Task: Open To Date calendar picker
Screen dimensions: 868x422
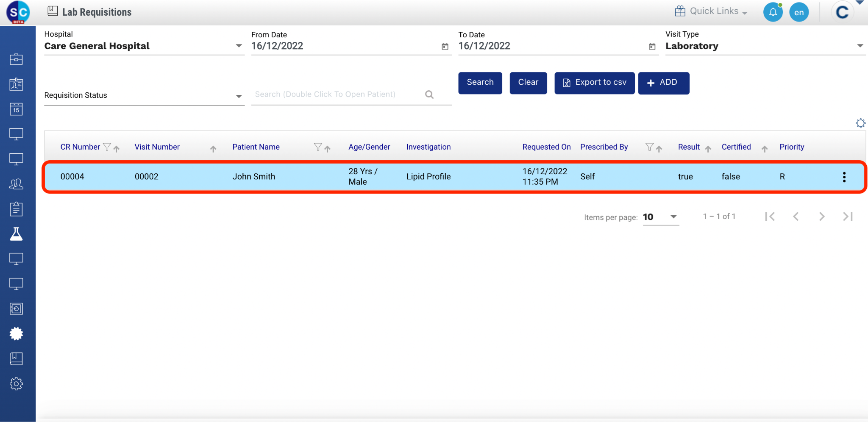Action: 652,47
